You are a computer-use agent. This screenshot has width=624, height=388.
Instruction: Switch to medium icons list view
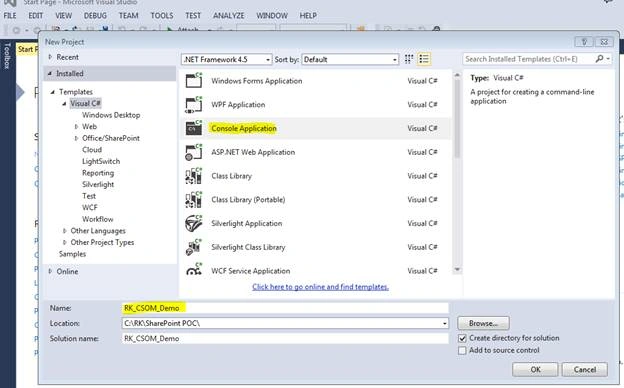pos(424,59)
